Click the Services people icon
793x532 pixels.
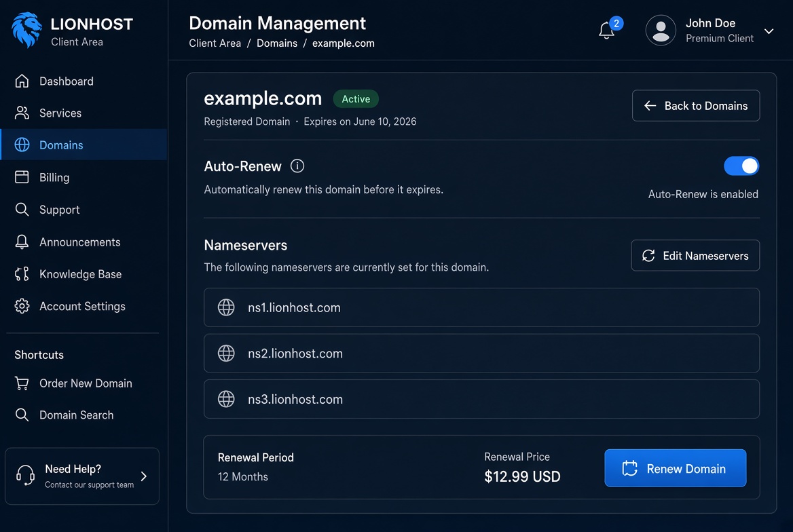point(22,113)
